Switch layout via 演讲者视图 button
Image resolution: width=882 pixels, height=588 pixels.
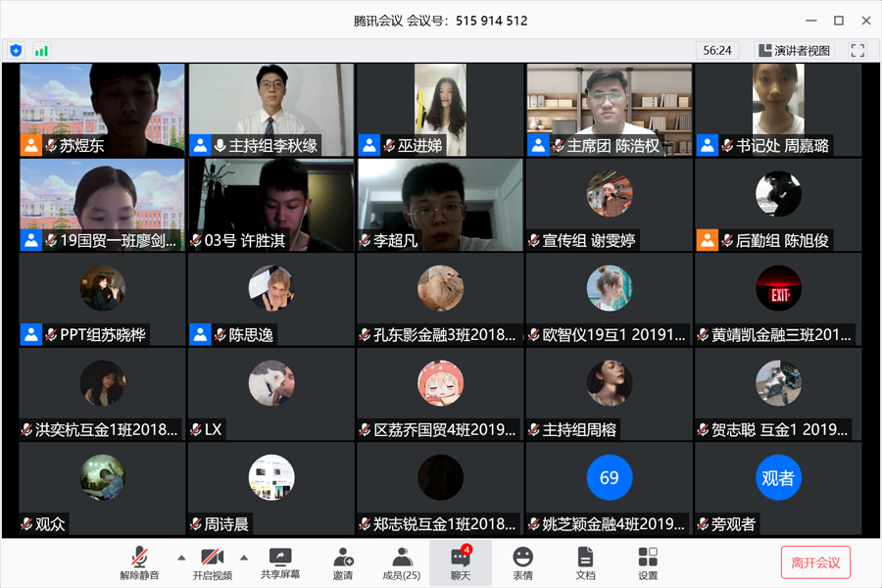click(794, 50)
